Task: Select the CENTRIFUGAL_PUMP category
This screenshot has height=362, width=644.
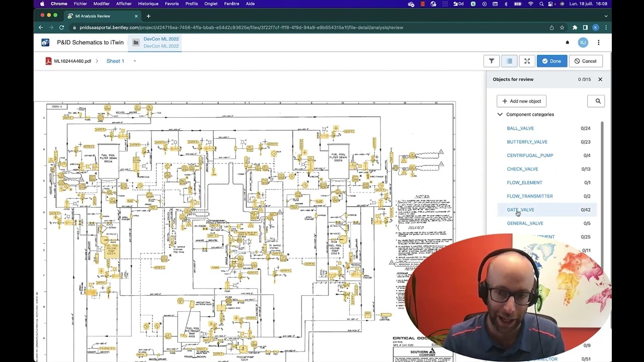Action: tap(530, 155)
